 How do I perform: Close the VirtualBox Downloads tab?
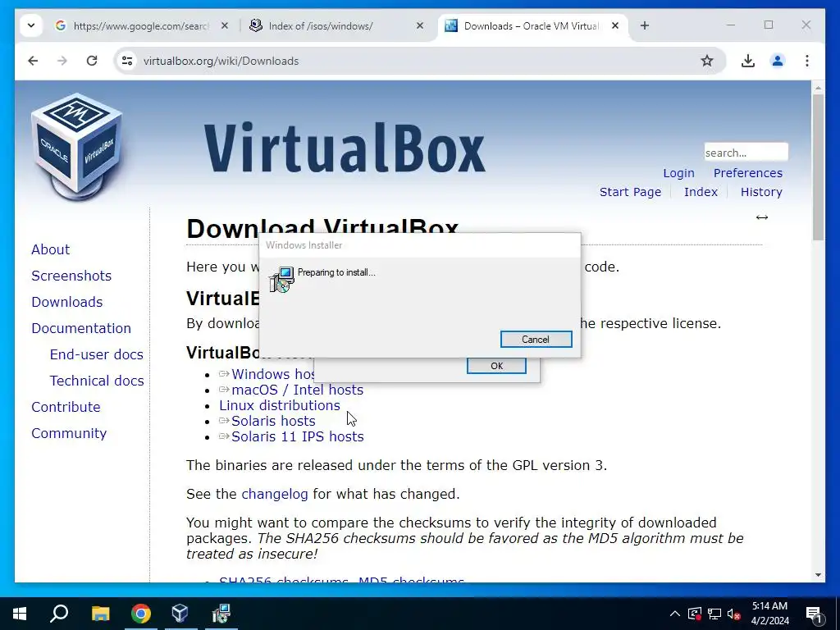tap(615, 25)
